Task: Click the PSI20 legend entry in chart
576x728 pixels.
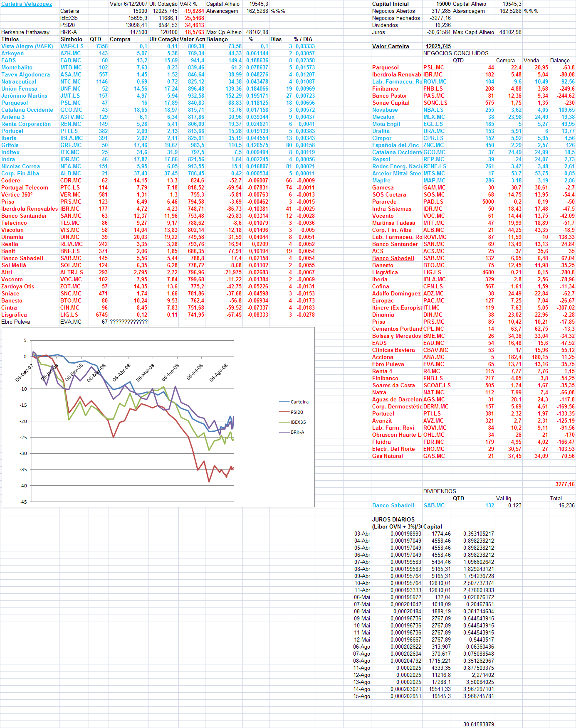Action: point(291,413)
